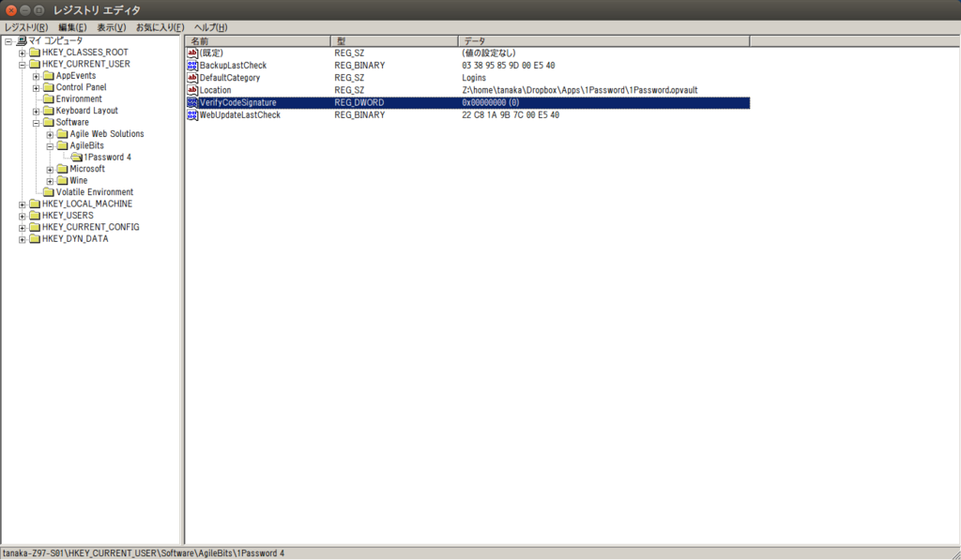Open the レジストリ(R) menu

click(x=25, y=27)
